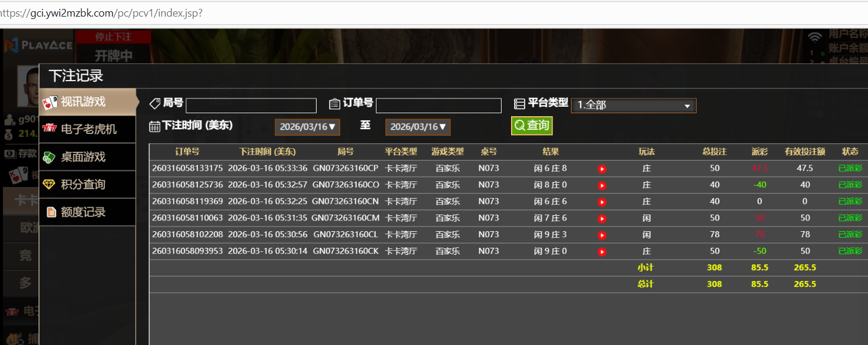Click the user avatar photo

[28, 86]
